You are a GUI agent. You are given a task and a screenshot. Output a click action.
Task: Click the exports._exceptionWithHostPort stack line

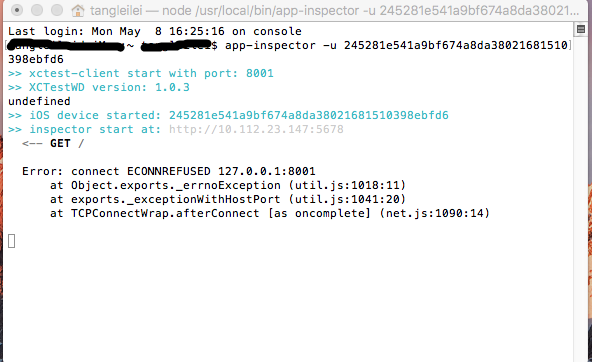click(x=228, y=199)
